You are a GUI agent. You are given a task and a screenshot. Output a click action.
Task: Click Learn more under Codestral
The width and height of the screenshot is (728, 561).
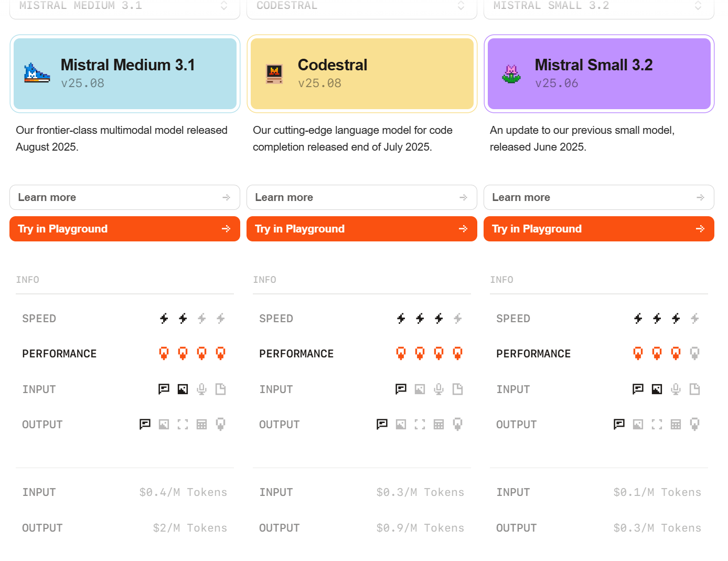click(x=362, y=197)
